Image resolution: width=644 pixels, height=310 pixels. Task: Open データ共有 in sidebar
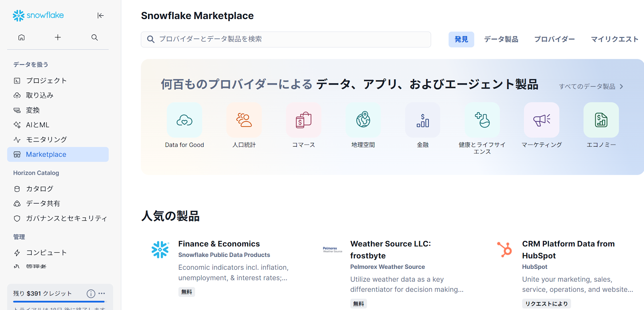pos(58,204)
